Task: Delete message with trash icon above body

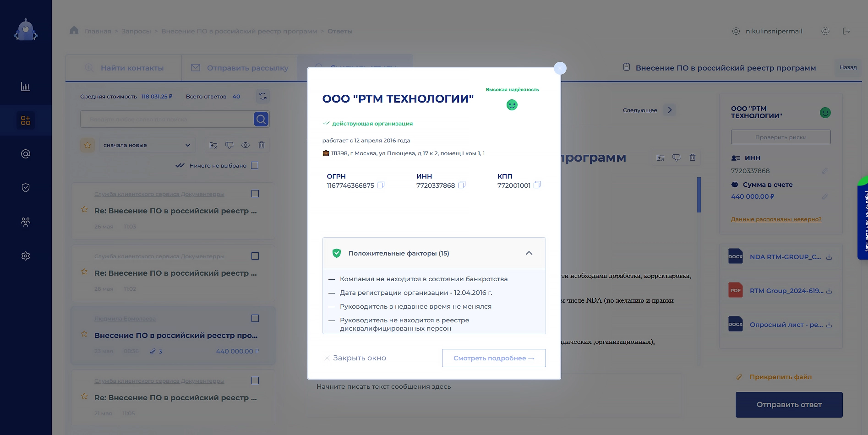Action: point(693,158)
